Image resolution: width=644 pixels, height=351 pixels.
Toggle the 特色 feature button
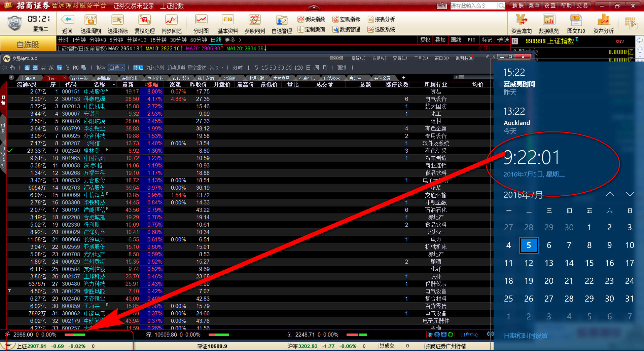pyautogui.click(x=138, y=68)
